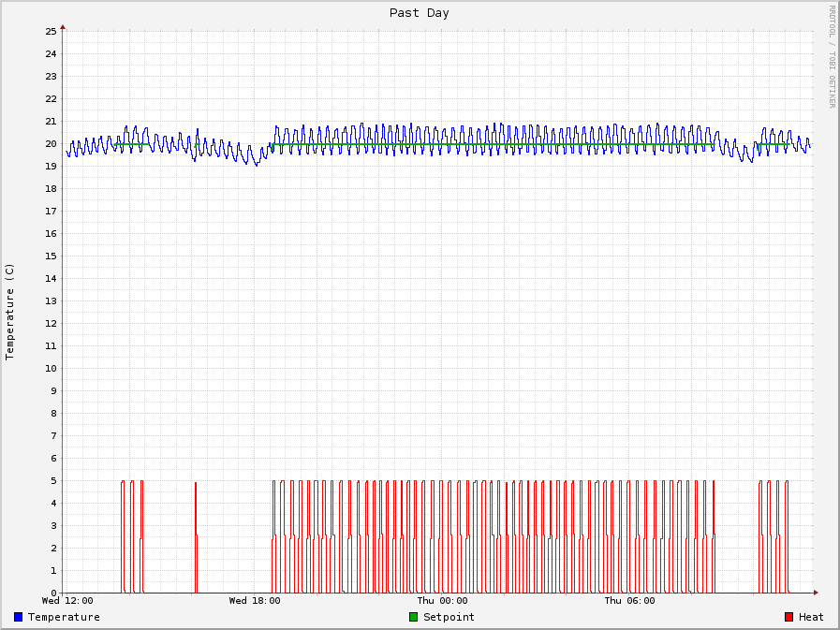
Task: Click the green Setpoint legend swatch
Action: pyautogui.click(x=414, y=617)
